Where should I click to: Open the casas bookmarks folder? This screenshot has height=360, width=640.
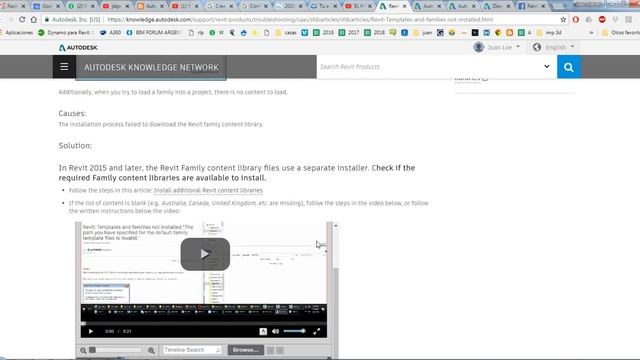click(x=286, y=32)
